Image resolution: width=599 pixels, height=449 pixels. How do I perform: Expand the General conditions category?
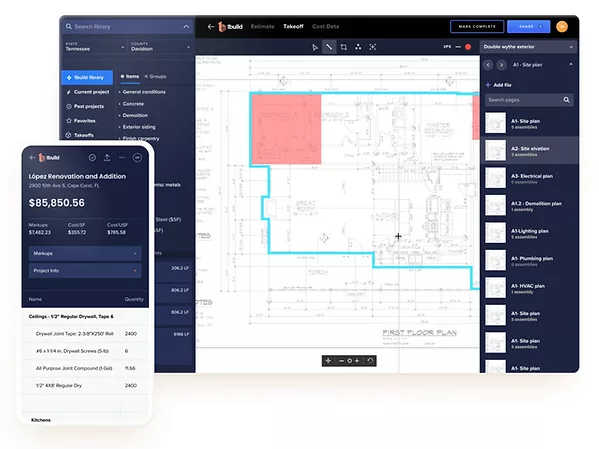[x=142, y=92]
